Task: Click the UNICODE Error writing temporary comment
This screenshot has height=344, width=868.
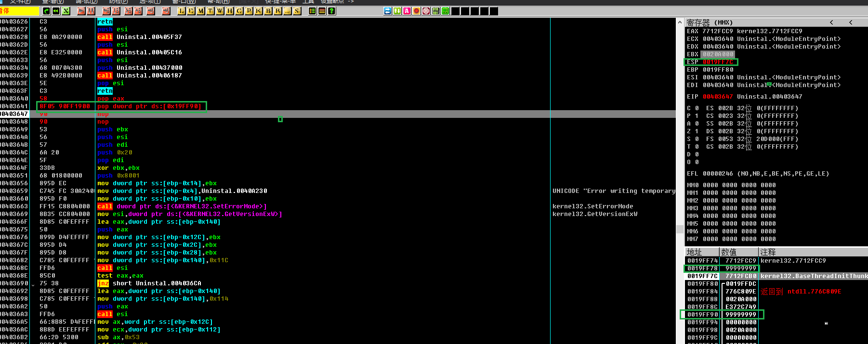Action: 614,191
